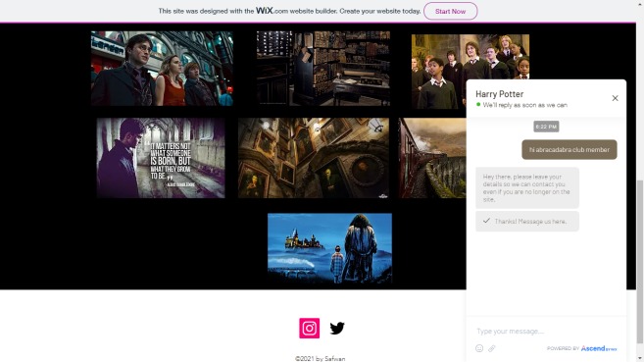Click the Start Now button
This screenshot has height=362, width=644.
[x=450, y=11]
